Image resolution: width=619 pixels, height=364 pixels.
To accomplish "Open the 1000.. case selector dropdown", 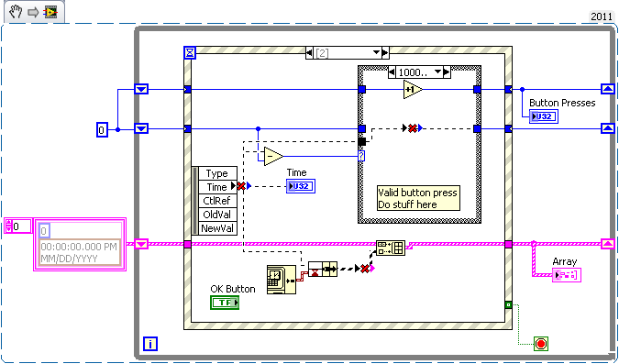I will coord(437,72).
